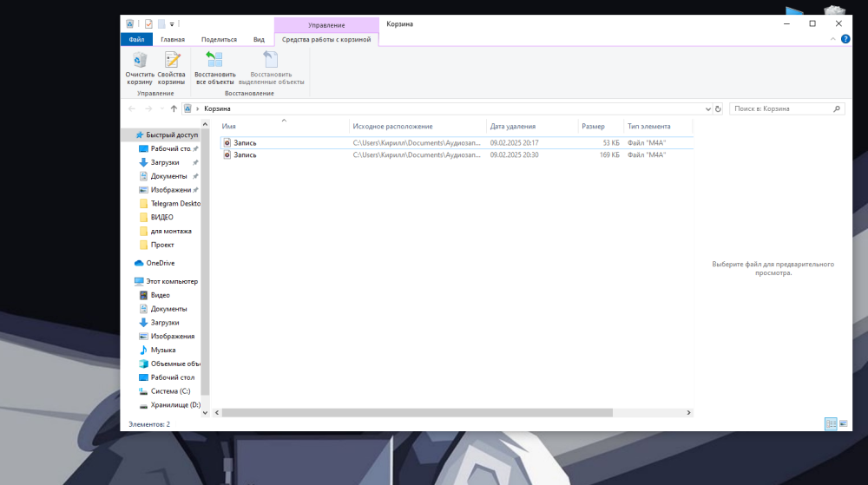
Task: Click the sidebar scroll down arrow
Action: [x=206, y=413]
